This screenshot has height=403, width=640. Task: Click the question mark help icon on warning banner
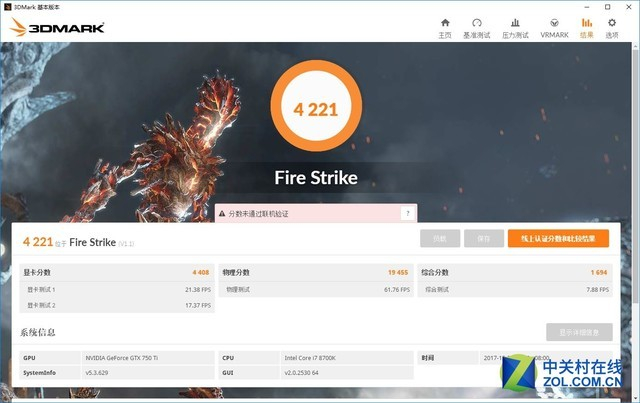407,214
